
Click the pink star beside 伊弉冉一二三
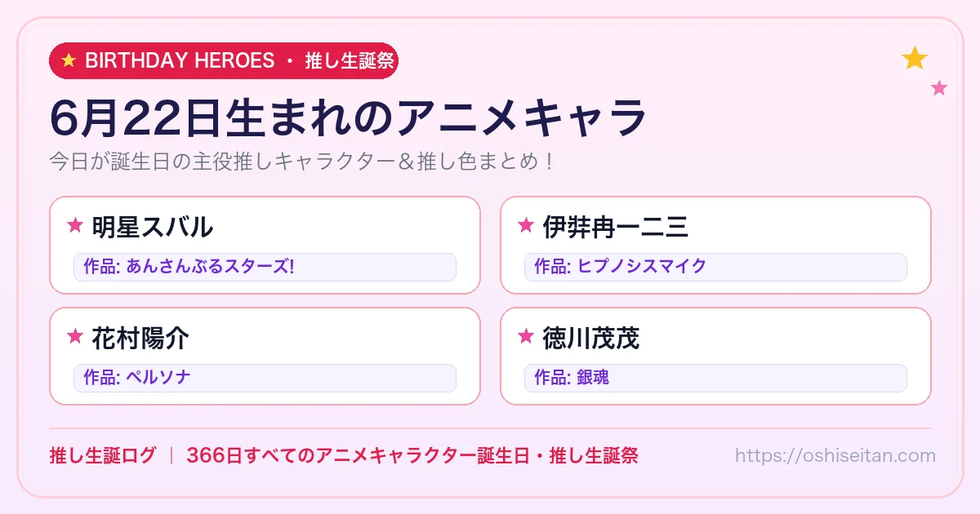526,225
